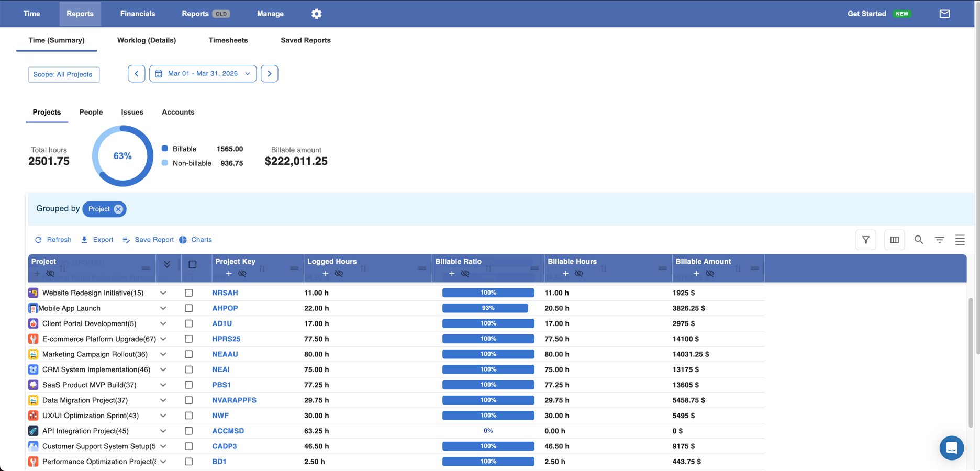
Task: Click the 93% billable ratio bar
Action: (x=485, y=308)
